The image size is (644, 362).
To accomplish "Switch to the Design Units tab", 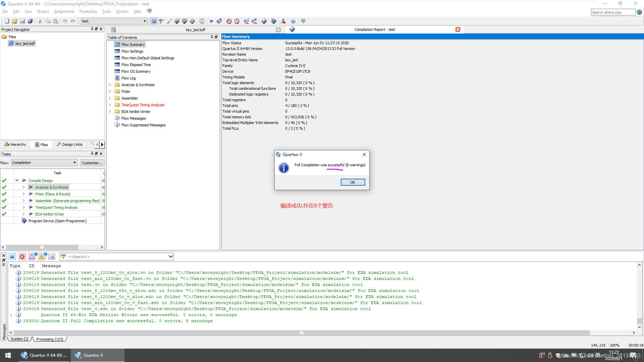I will pos(69,144).
